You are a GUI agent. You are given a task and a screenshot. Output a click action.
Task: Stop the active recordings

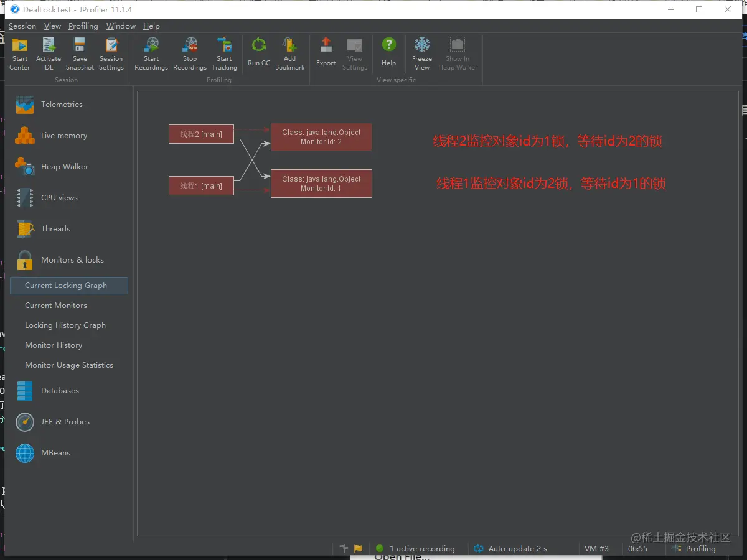tap(190, 54)
